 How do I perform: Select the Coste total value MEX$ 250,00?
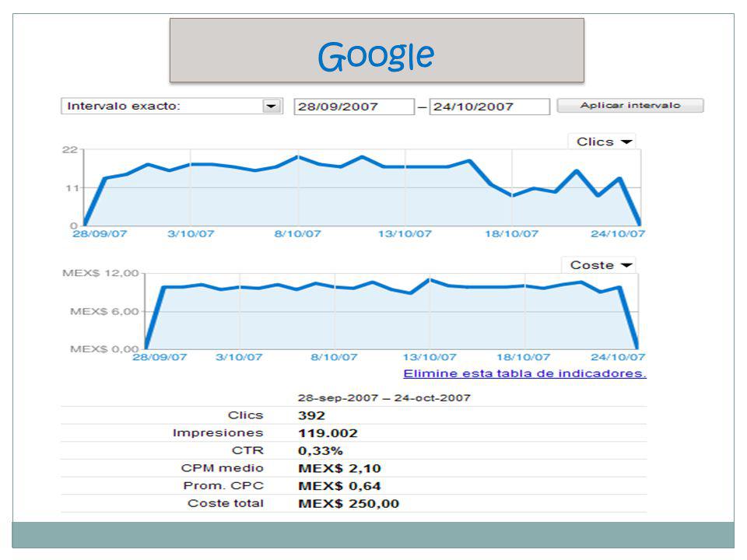coord(349,503)
